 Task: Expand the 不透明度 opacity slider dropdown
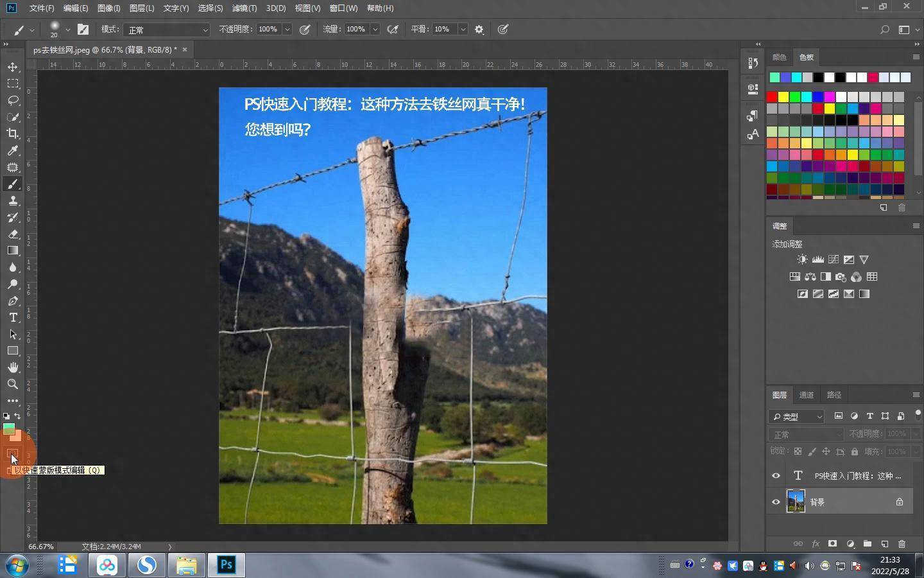point(287,30)
